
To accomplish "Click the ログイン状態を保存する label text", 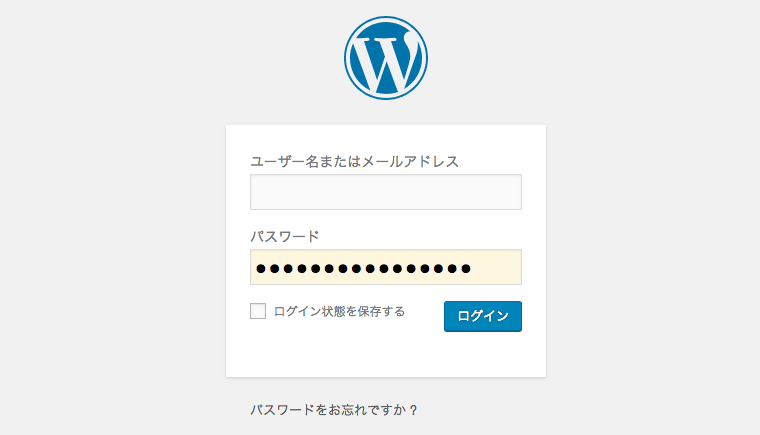I will click(x=339, y=311).
